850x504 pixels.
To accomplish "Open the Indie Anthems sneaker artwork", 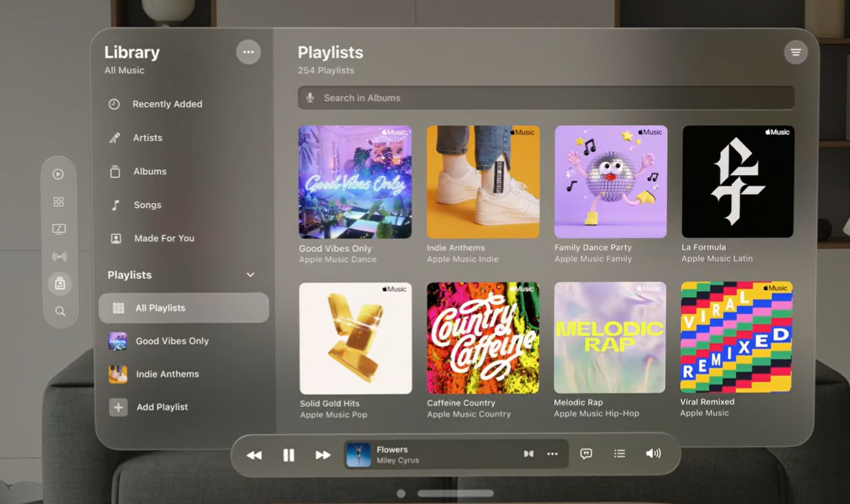I will (x=483, y=181).
